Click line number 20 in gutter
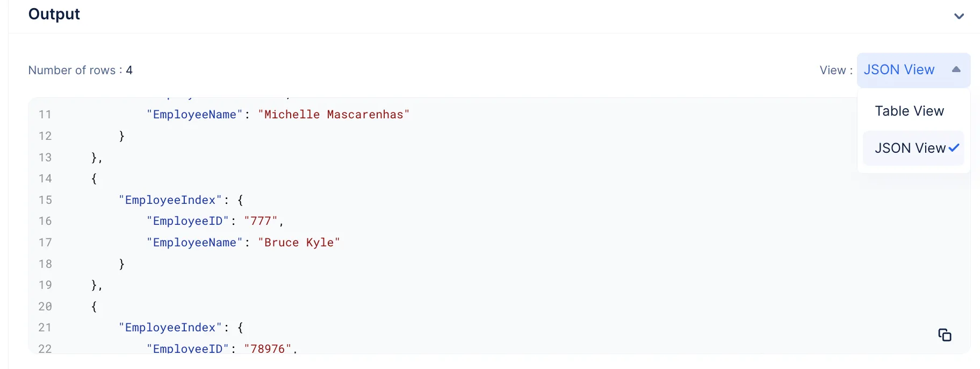The height and width of the screenshot is (369, 980). click(x=45, y=307)
